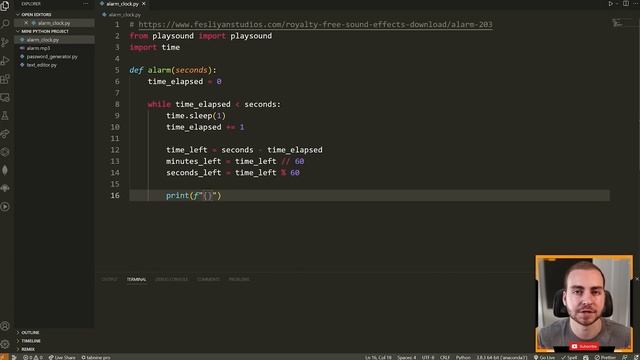Click the 'def alarm(seconds):' line

point(173,70)
